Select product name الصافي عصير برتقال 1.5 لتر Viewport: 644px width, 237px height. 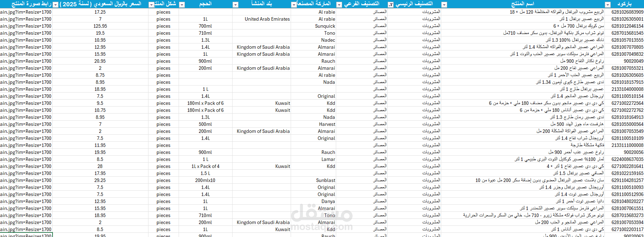point(522,173)
